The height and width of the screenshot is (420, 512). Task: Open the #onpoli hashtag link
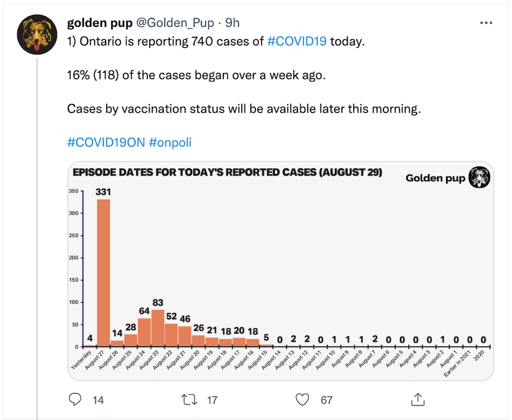tap(170, 143)
